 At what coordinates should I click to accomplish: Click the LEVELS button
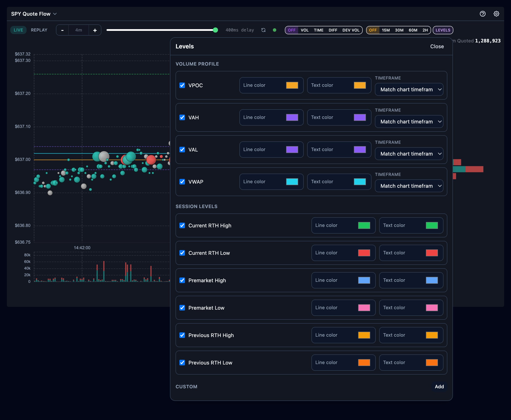(443, 30)
